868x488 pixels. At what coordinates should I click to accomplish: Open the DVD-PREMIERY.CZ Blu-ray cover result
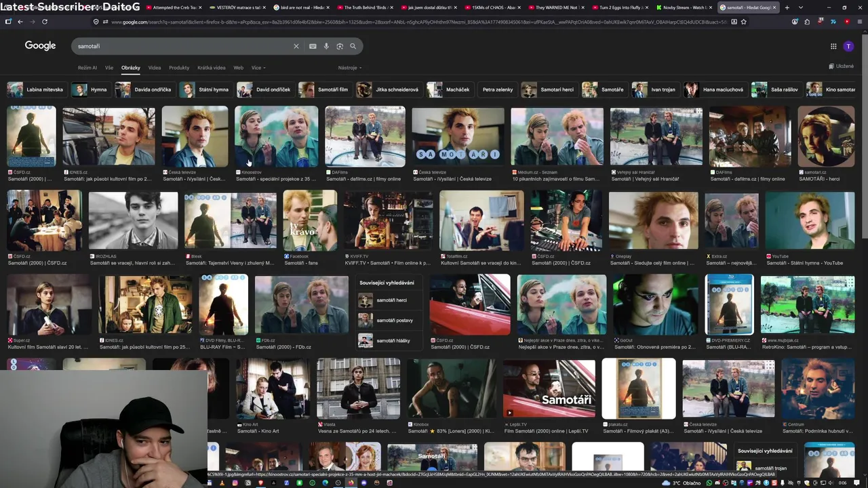729,304
